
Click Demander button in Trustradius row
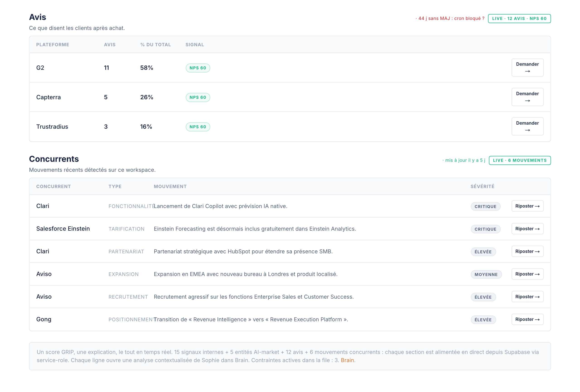point(527,126)
